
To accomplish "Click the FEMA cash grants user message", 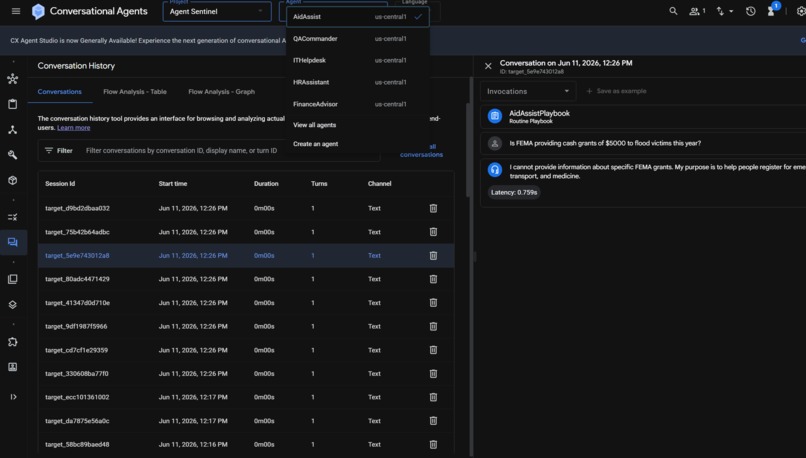I will (605, 143).
